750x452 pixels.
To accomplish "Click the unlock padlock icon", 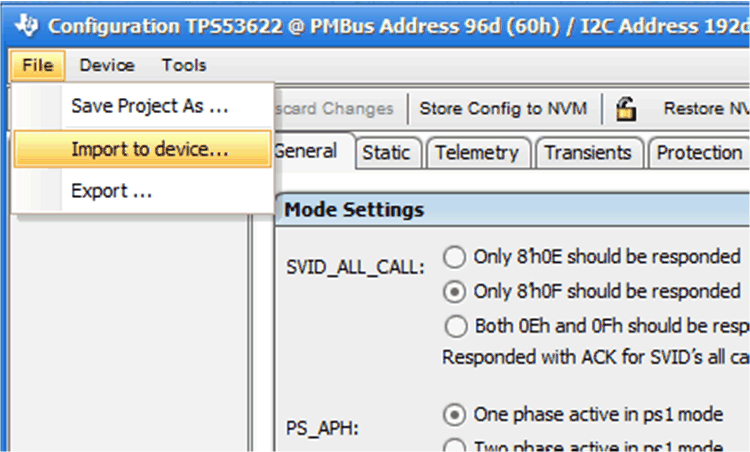I will [x=626, y=107].
